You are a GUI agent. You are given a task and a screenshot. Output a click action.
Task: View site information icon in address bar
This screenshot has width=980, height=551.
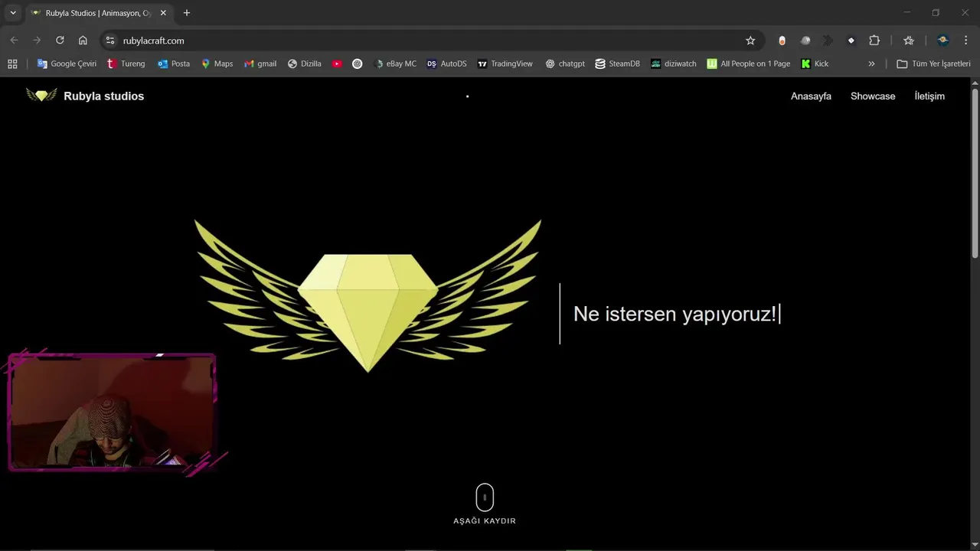click(x=110, y=41)
